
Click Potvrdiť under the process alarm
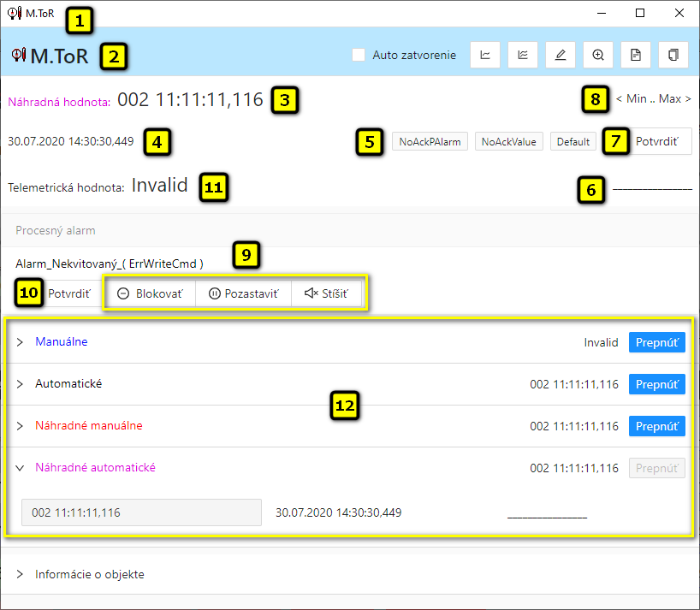68,293
